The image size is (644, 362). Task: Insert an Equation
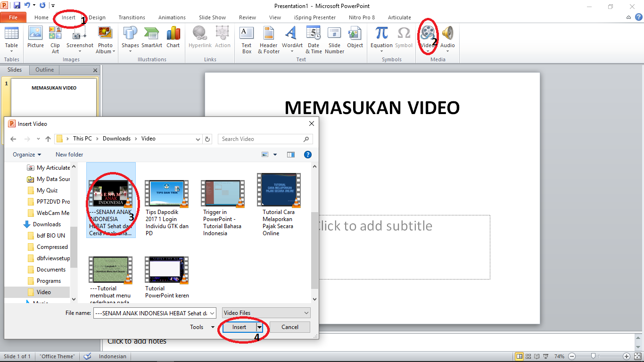(x=381, y=37)
